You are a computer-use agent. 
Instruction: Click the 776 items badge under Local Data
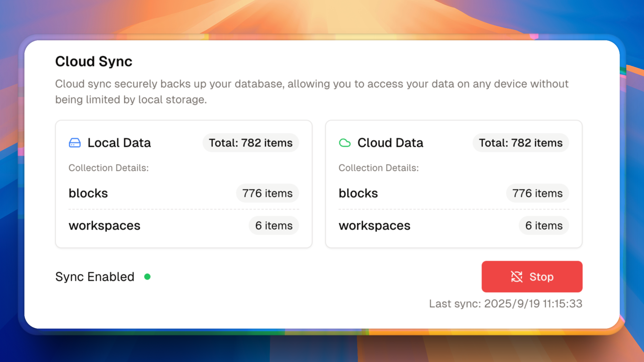(267, 193)
